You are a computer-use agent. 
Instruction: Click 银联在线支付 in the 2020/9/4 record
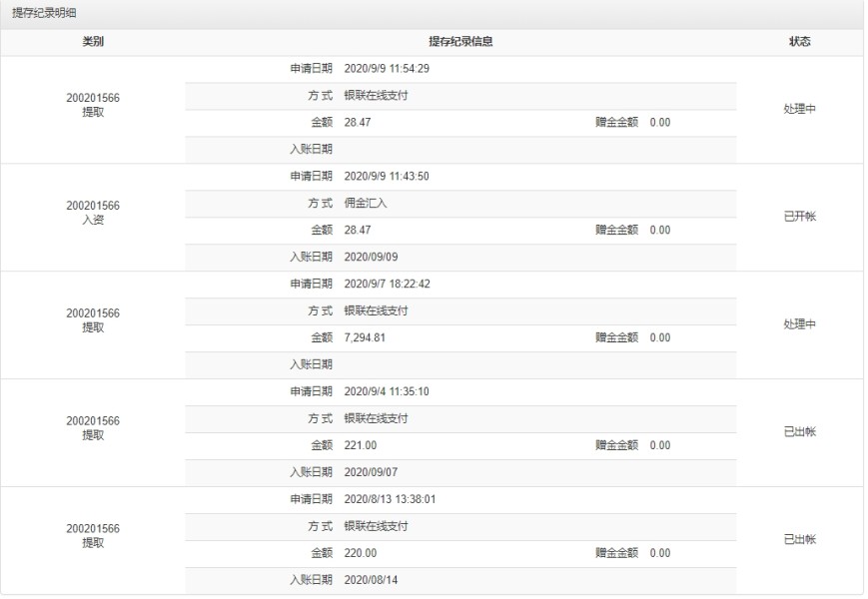pyautogui.click(x=376, y=418)
